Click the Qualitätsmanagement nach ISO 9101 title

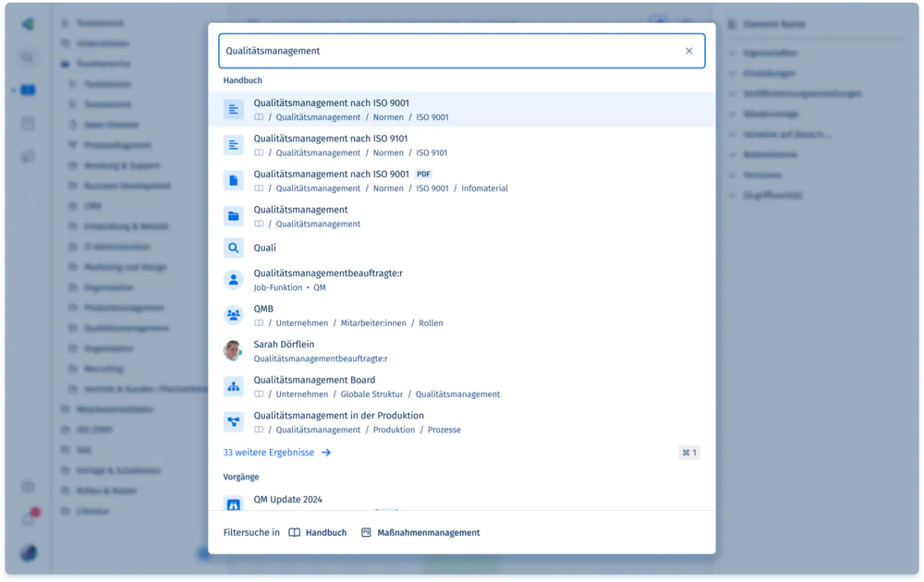(330, 139)
